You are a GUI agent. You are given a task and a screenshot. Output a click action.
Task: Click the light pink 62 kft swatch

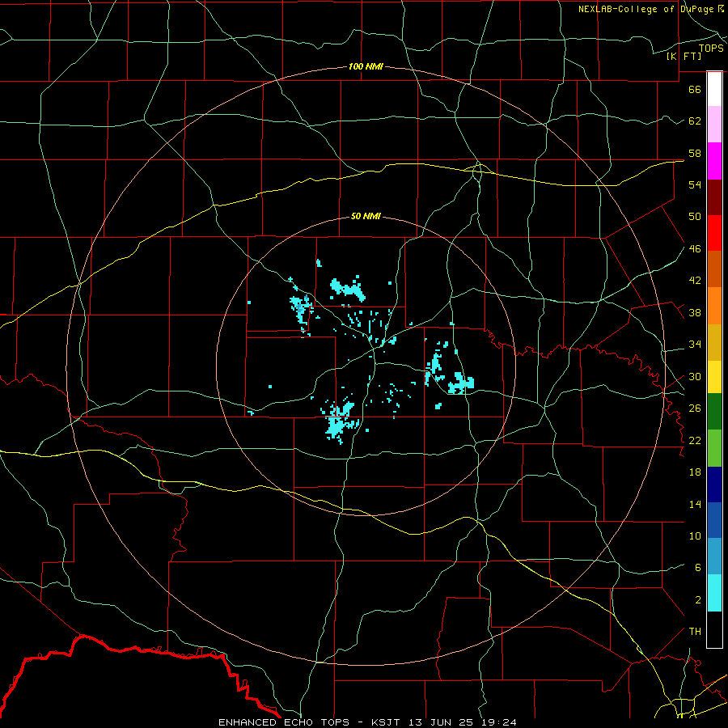click(714, 124)
